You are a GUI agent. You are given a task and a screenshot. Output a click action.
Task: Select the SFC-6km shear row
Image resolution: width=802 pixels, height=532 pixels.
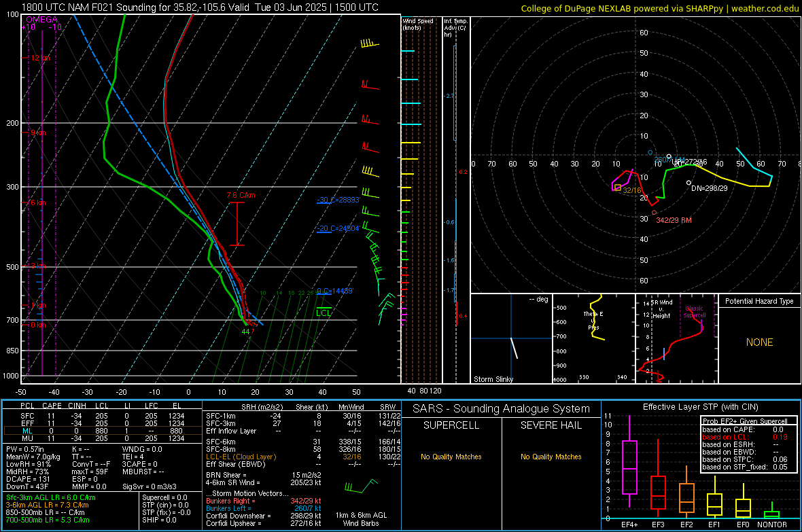pyautogui.click(x=303, y=442)
